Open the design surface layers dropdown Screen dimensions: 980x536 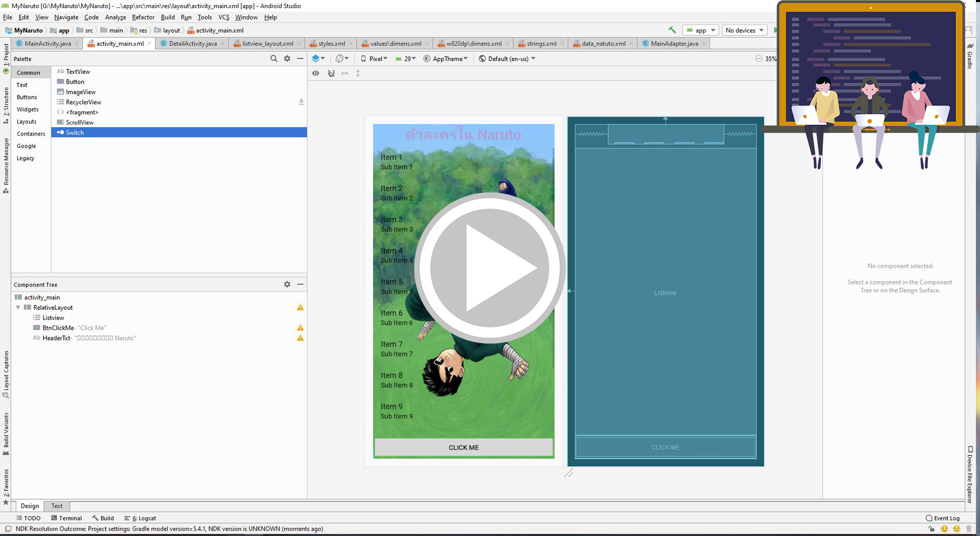click(318, 59)
